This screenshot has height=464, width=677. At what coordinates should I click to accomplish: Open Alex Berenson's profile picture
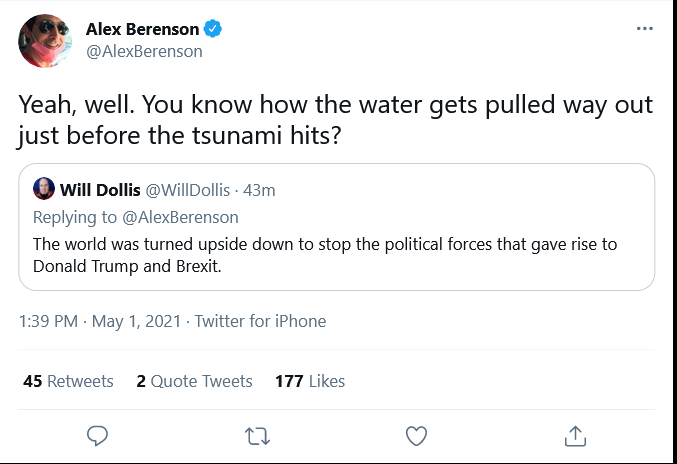coord(45,41)
